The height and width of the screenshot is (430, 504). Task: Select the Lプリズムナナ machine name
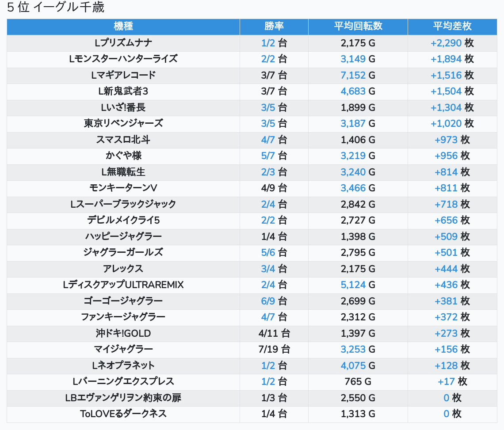pos(123,43)
